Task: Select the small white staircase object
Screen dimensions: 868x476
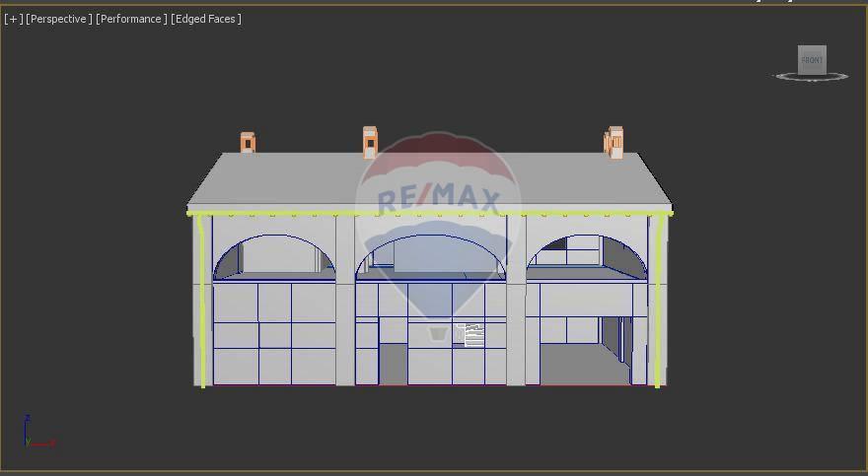Action: (473, 335)
